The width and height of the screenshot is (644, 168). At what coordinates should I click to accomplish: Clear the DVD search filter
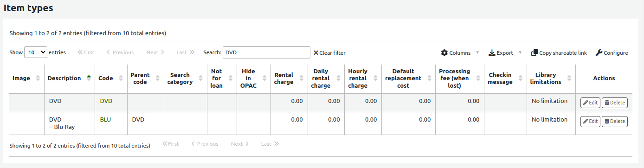tap(329, 53)
